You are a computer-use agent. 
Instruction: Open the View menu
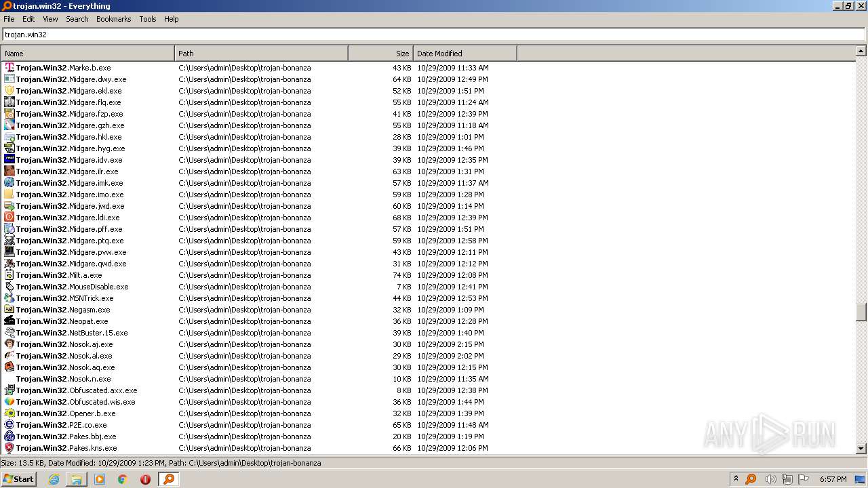click(50, 19)
